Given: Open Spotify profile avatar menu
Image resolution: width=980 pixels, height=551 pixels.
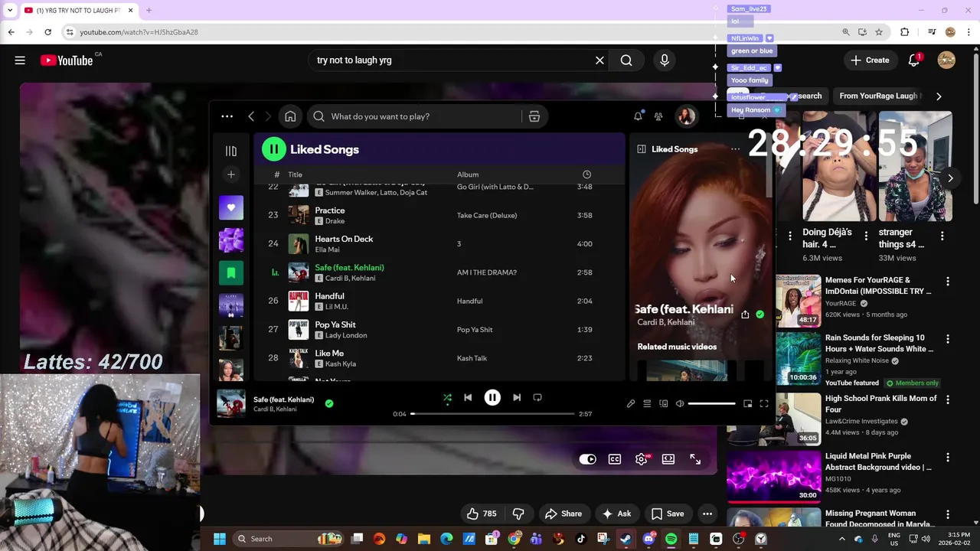Looking at the screenshot, I should (x=686, y=116).
